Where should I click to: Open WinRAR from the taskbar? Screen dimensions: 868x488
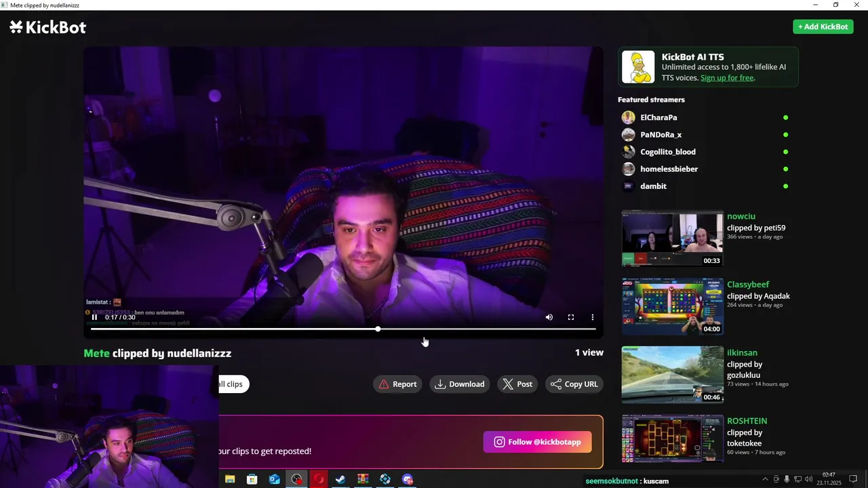click(x=363, y=479)
